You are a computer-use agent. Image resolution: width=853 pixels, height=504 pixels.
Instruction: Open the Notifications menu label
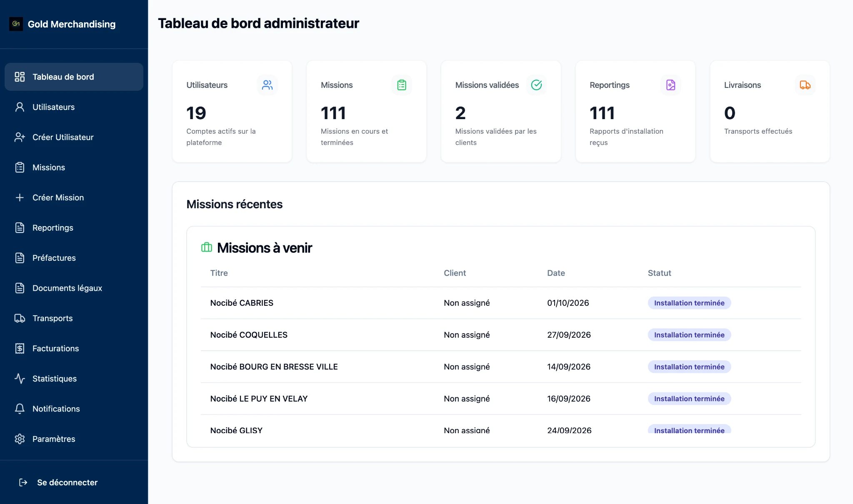click(56, 409)
